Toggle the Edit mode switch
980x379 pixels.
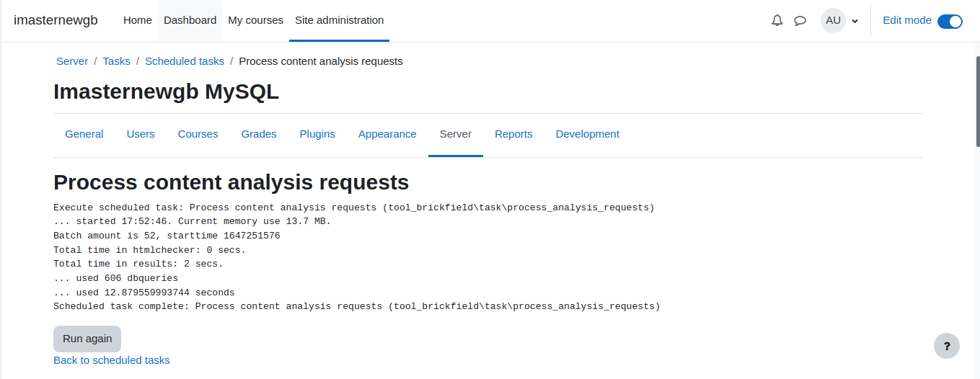click(x=950, y=21)
